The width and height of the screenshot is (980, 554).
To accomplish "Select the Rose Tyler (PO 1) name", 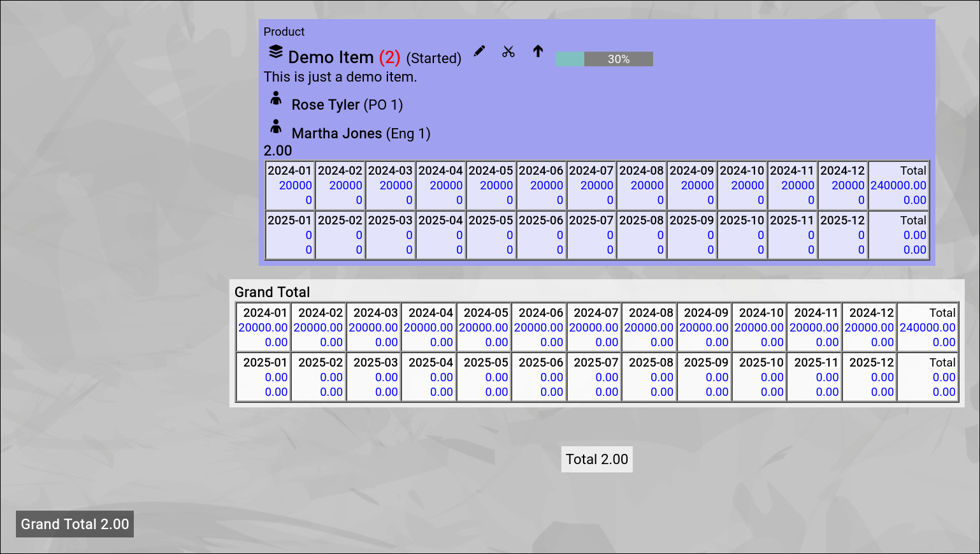I will point(347,105).
